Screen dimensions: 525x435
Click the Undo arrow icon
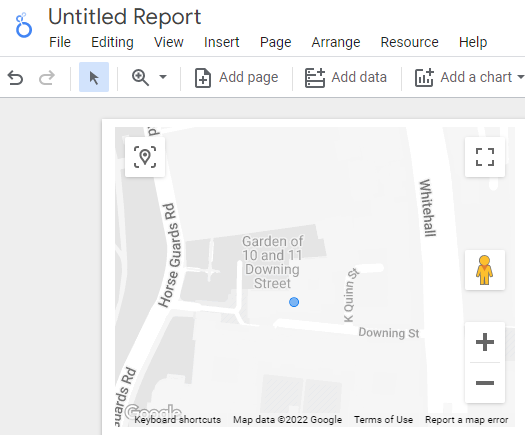point(15,78)
